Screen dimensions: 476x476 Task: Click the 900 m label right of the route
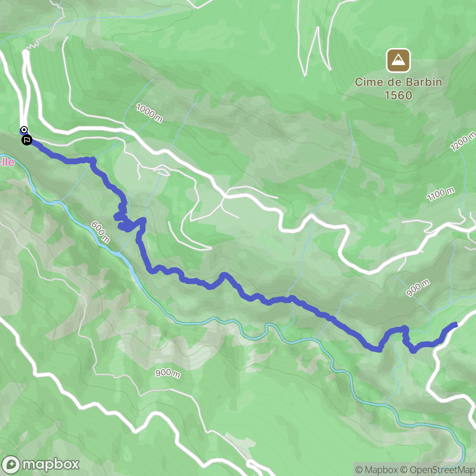418,288
